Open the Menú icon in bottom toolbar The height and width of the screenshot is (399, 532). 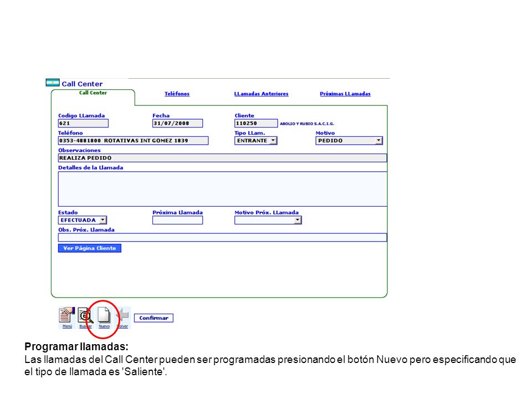tap(67, 318)
